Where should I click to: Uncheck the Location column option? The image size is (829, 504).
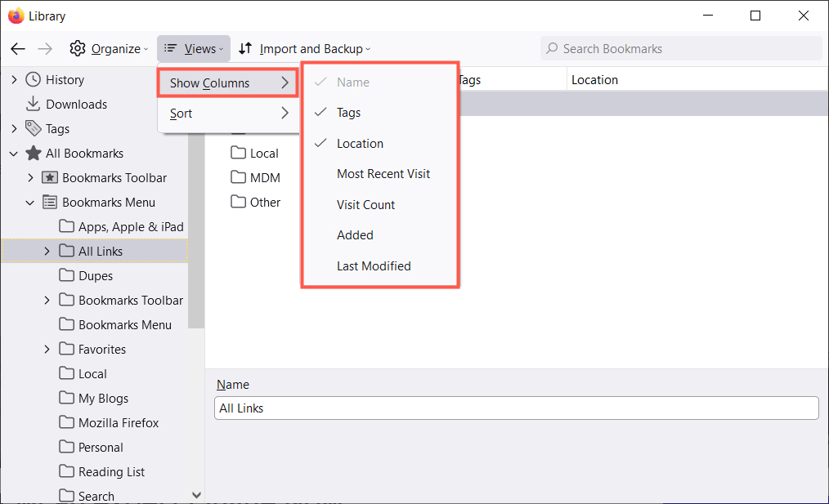360,144
